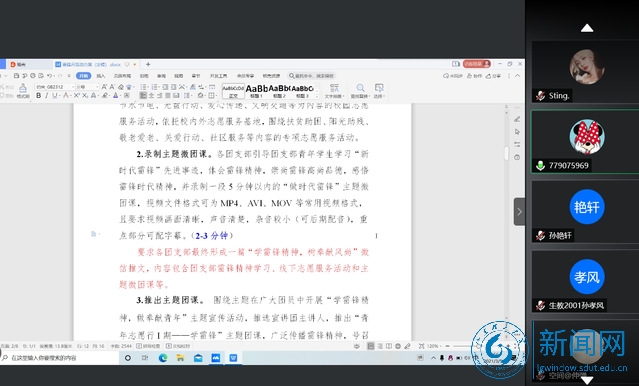Image resolution: width=639 pixels, height=386 pixels.
Task: Open the text layout tool dropdown
Action: (x=335, y=91)
